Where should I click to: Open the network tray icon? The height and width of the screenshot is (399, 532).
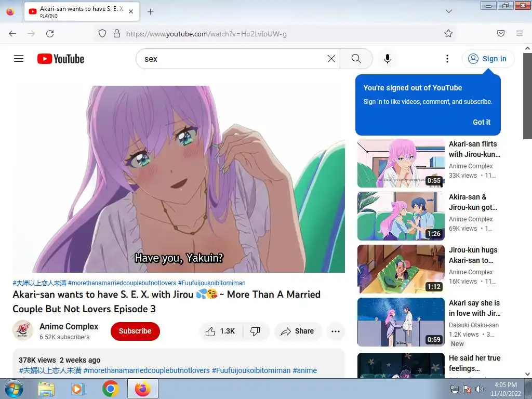coord(454,389)
